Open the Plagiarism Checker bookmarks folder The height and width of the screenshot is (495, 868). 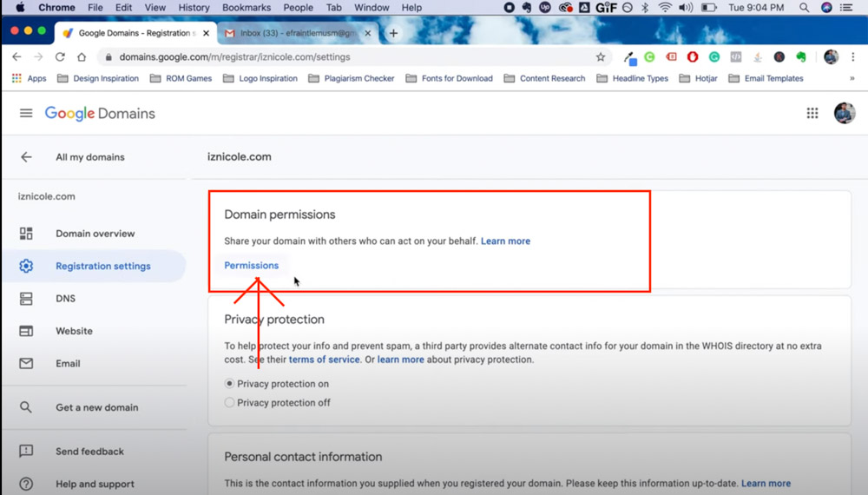tap(352, 79)
